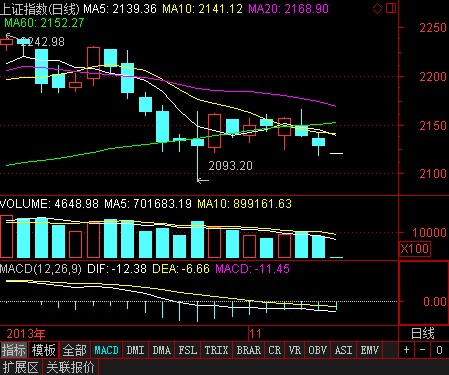The image size is (449, 375).
Task: Click the 扩展区 button
Action: (21, 367)
